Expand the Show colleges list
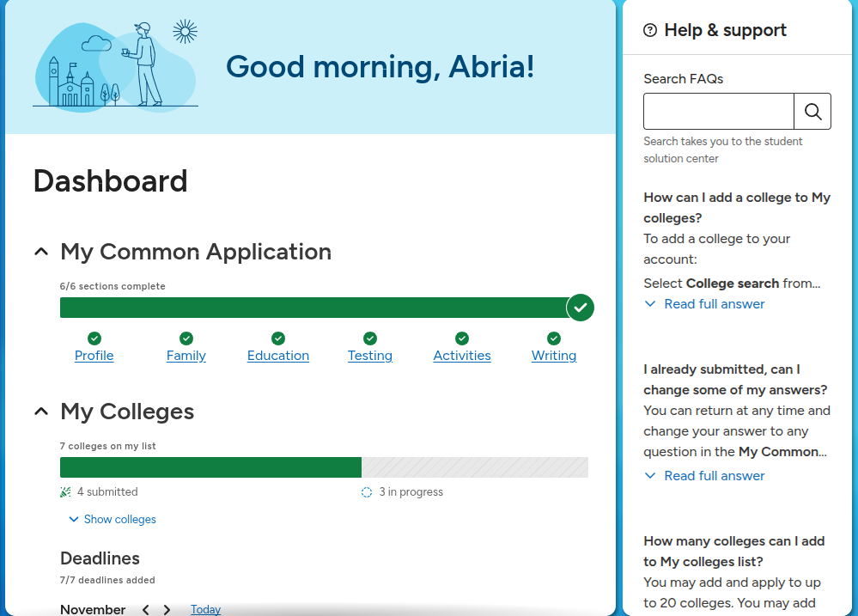The image size is (858, 616). (113, 519)
